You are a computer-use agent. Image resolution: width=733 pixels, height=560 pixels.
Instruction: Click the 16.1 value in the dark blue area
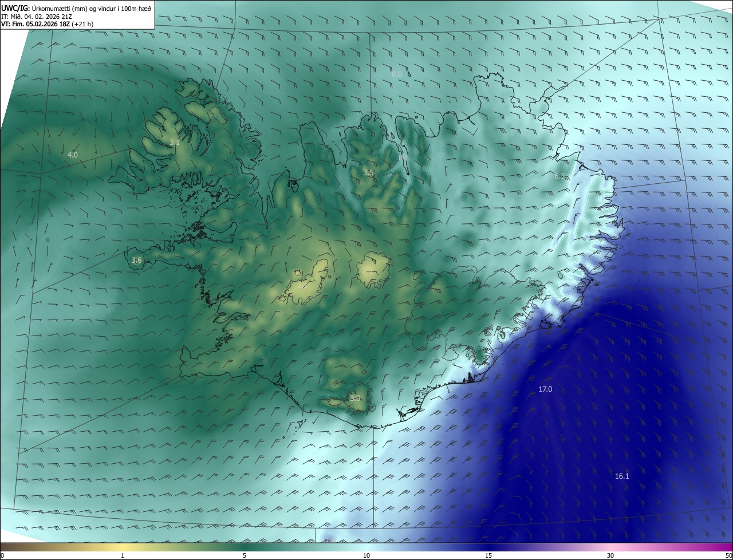coord(622,476)
